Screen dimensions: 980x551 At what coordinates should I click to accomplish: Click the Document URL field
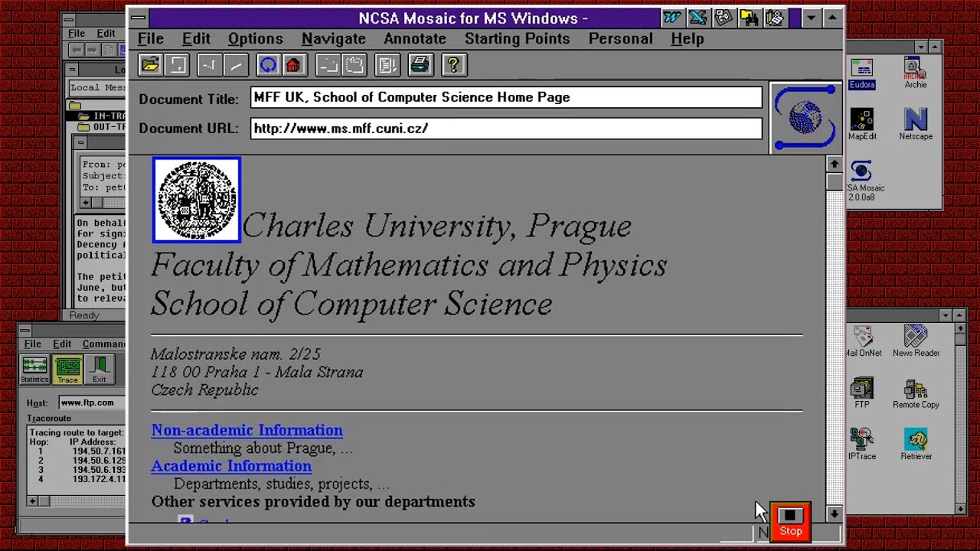(x=506, y=128)
